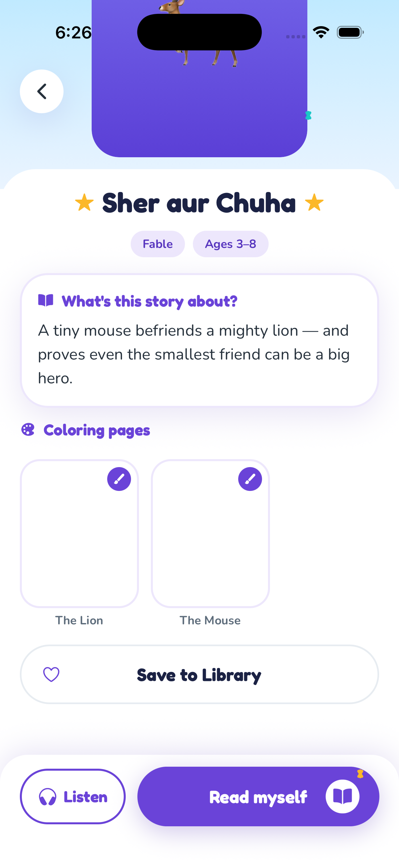Go back using the chevron button
This screenshot has height=868, width=399.
pyautogui.click(x=41, y=91)
